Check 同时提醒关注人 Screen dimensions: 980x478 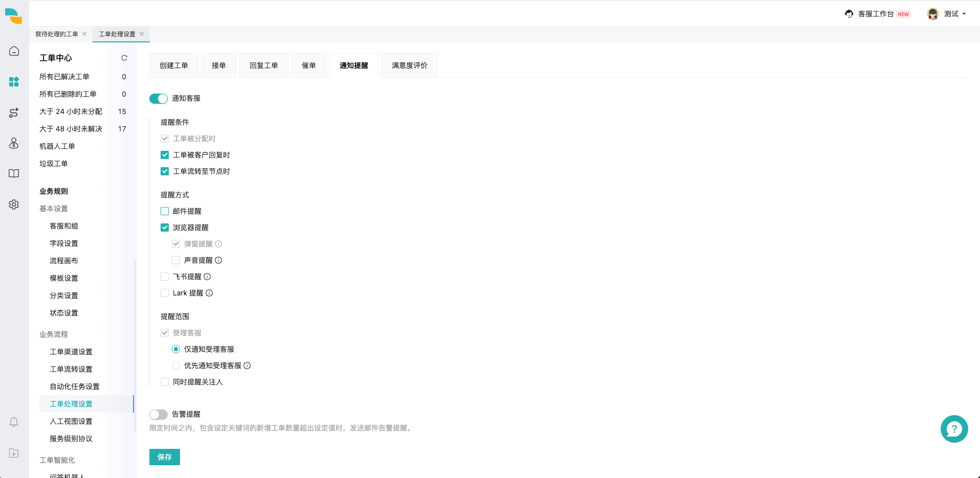165,382
